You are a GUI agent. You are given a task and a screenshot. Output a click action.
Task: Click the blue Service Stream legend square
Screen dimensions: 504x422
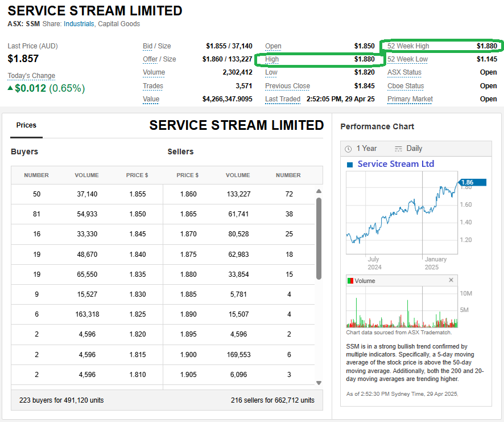pyautogui.click(x=350, y=165)
